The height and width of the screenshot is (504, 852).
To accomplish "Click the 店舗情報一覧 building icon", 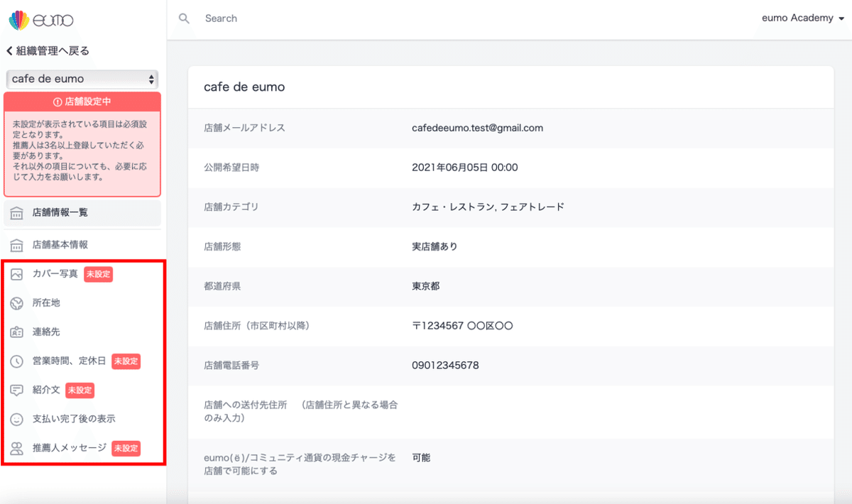I will point(17,213).
